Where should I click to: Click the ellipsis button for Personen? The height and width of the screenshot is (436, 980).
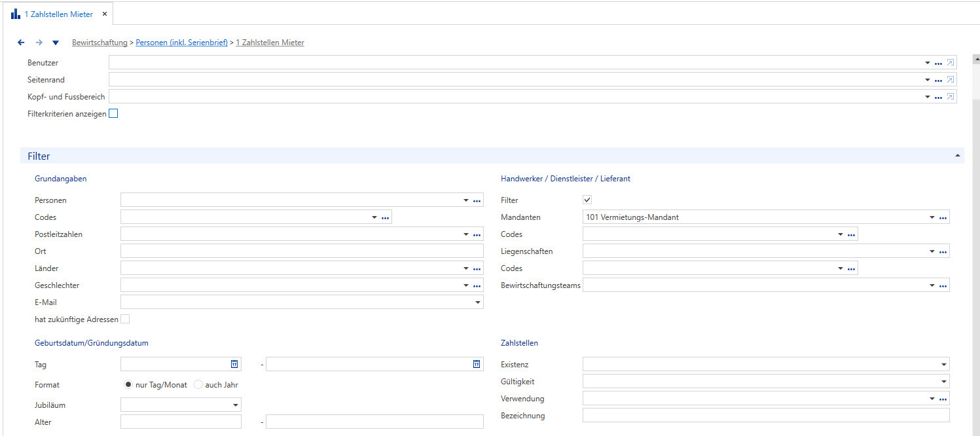point(477,200)
